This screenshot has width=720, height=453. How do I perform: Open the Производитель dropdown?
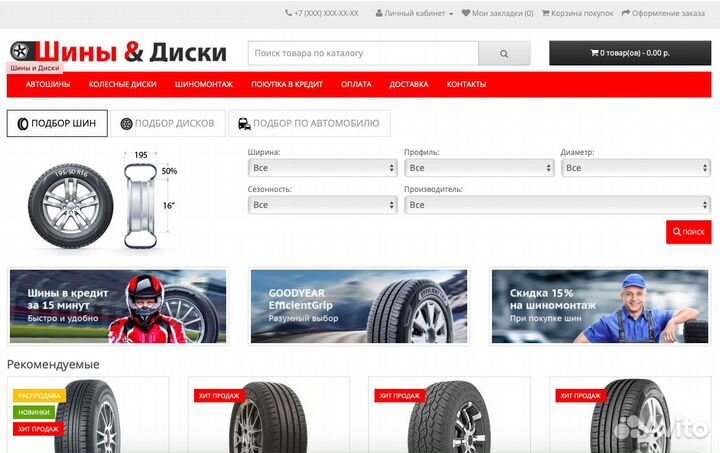click(x=557, y=205)
